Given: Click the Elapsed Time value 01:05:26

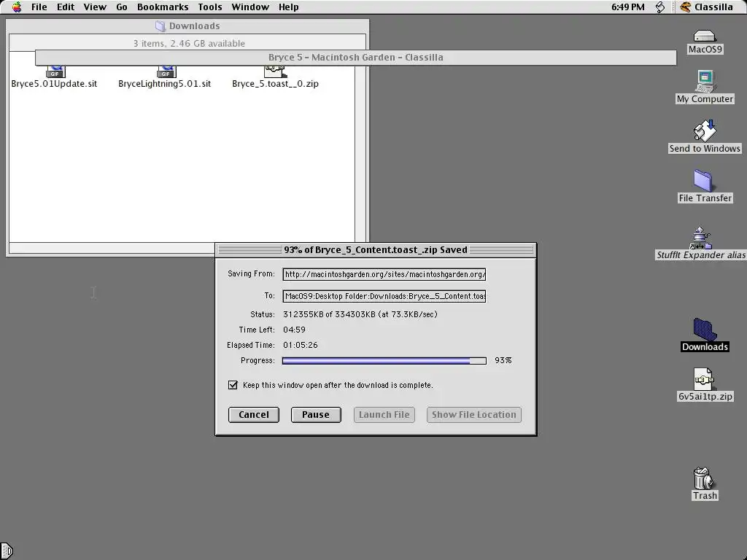Looking at the screenshot, I should pos(300,345).
